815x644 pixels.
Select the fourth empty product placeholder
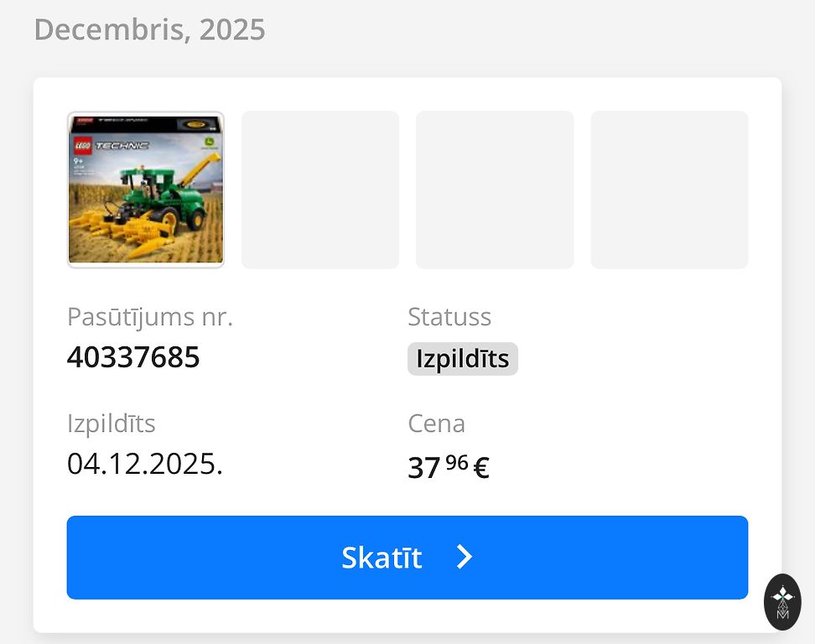669,190
